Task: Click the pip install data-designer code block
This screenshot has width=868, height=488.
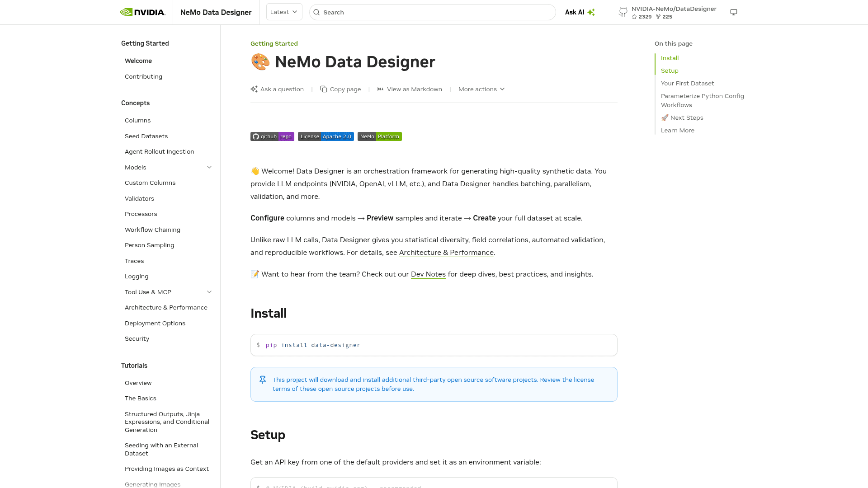Action: tap(434, 345)
